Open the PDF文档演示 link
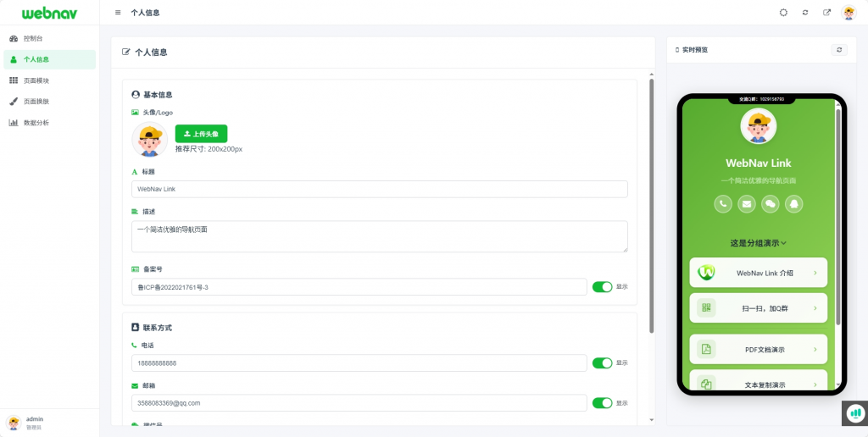Image resolution: width=868 pixels, height=437 pixels. pyautogui.click(x=759, y=349)
